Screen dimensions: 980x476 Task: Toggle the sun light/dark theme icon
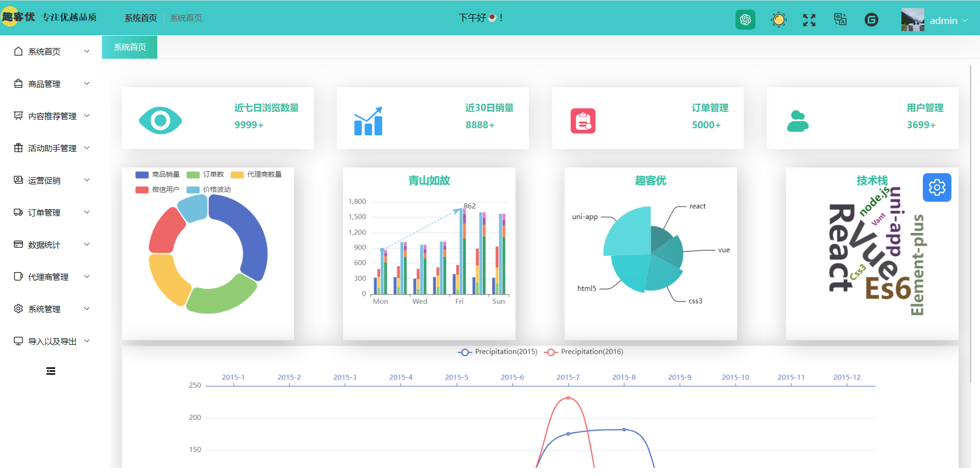point(778,20)
